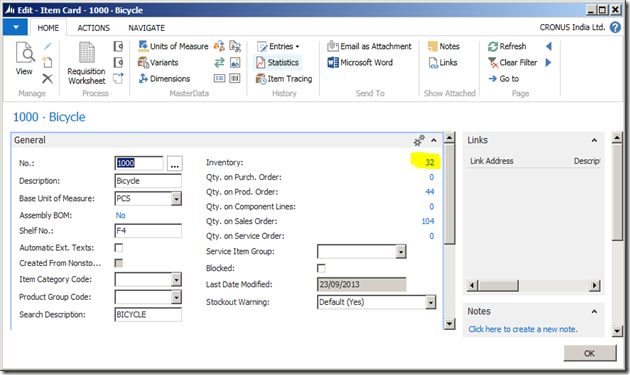Open the Item Category Code dropdown
The height and width of the screenshot is (375, 630).
coord(176,279)
